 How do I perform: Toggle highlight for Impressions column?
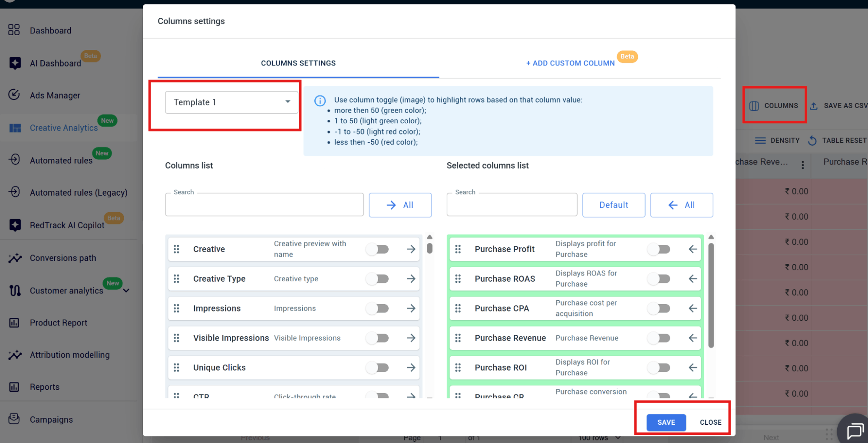click(377, 308)
